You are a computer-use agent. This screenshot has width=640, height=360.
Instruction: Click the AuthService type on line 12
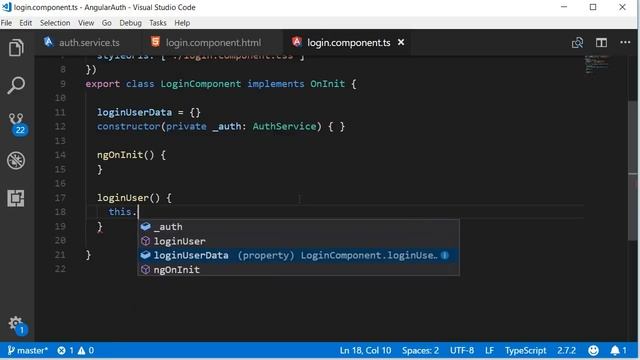coord(284,127)
